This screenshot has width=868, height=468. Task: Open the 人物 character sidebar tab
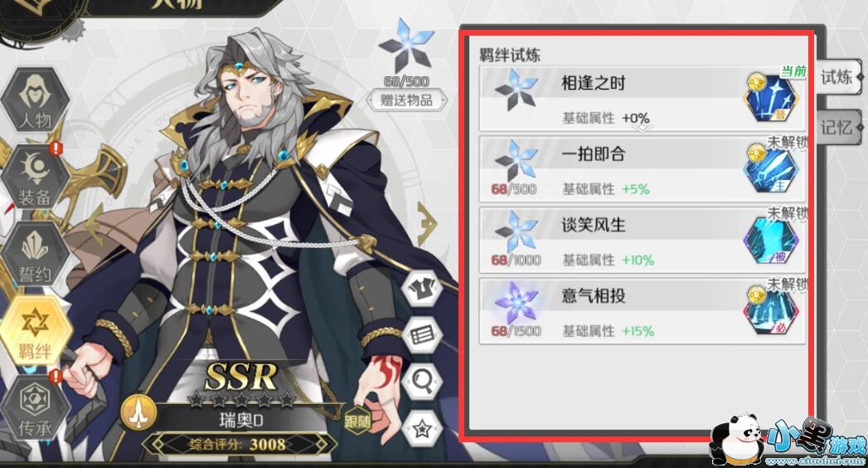[x=35, y=101]
